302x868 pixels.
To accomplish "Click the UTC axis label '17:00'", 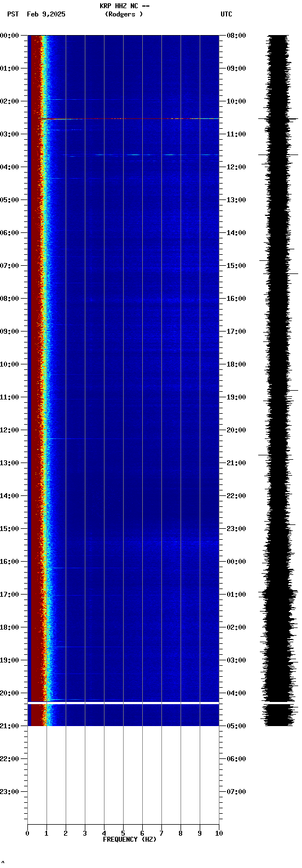I will click(x=236, y=332).
